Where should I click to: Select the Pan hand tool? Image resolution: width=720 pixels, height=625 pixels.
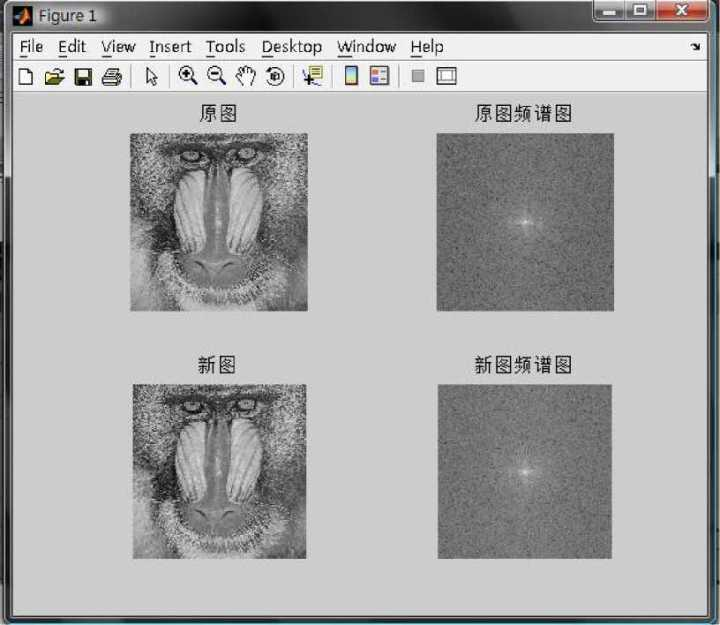tap(246, 76)
